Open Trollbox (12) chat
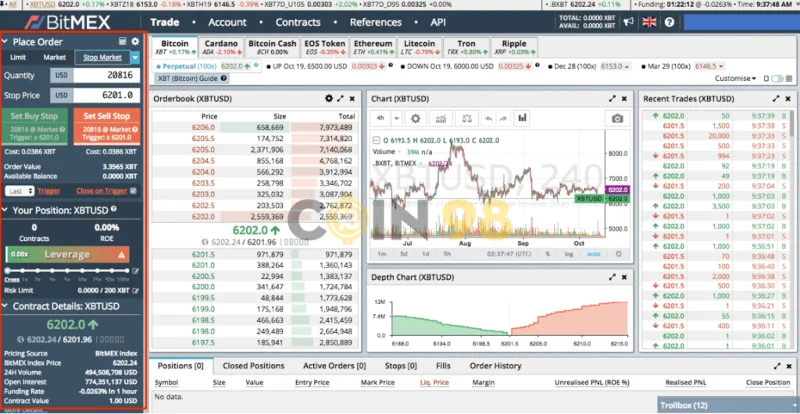Viewport: 800px width, 414px height. click(x=728, y=405)
